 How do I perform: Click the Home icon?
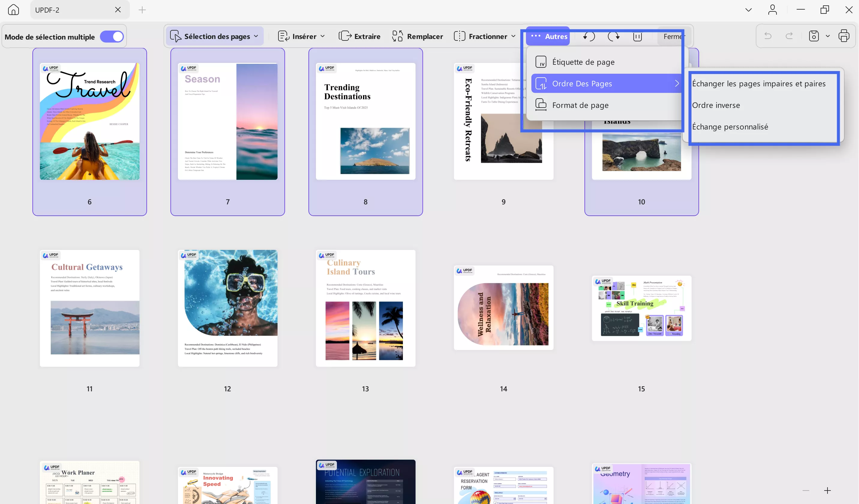pyautogui.click(x=13, y=10)
